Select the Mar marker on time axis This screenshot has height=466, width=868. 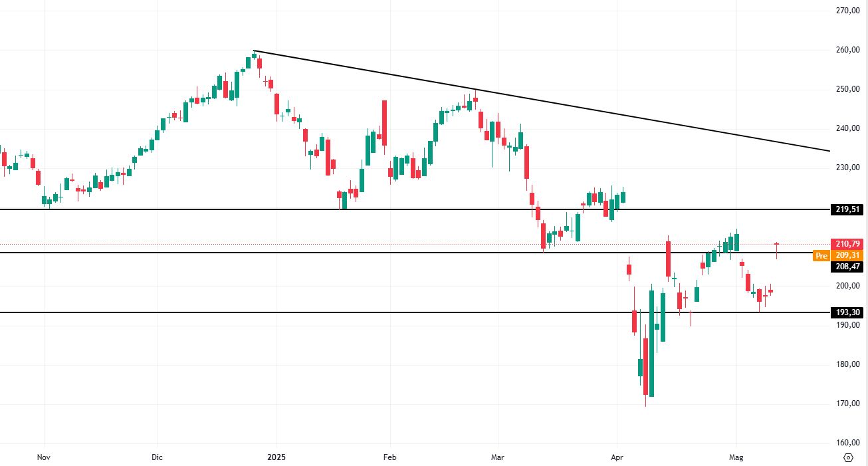tap(498, 457)
